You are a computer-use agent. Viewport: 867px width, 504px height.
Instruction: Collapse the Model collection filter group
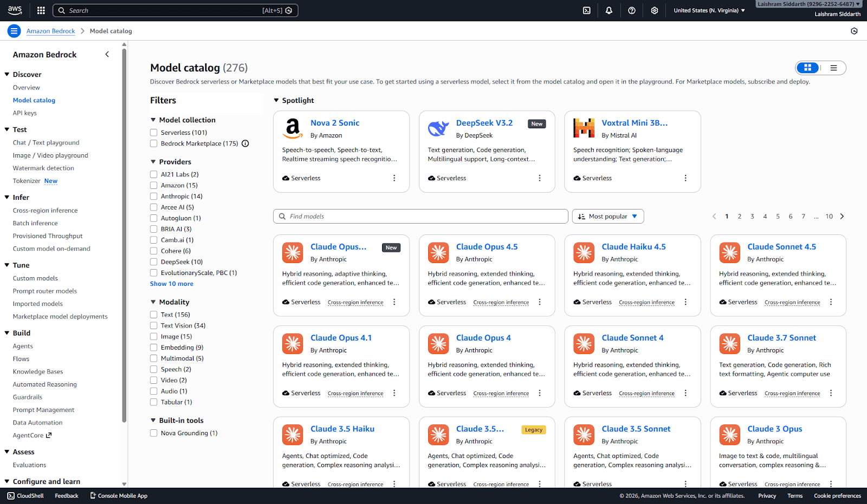click(x=153, y=120)
